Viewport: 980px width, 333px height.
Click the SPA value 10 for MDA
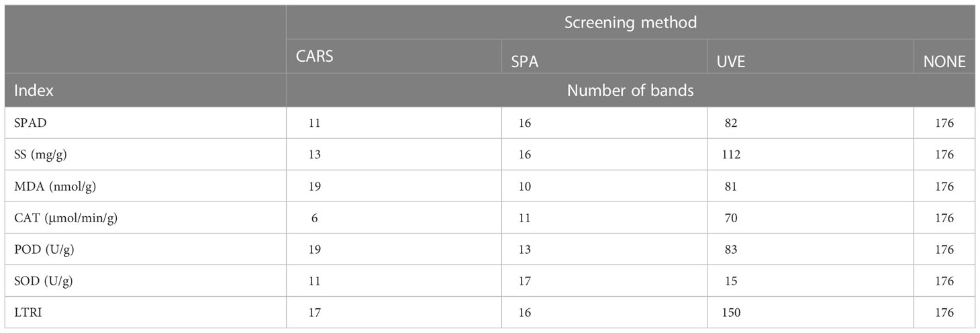click(524, 186)
